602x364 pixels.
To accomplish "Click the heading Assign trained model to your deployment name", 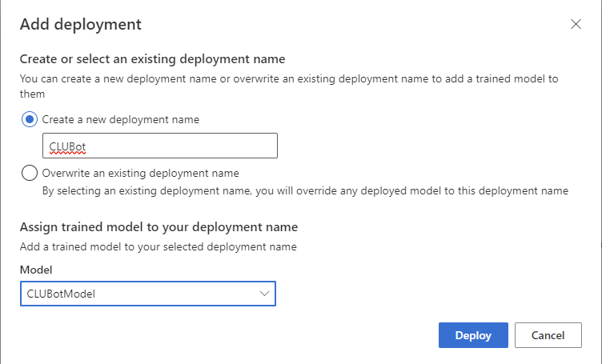I will tap(159, 227).
